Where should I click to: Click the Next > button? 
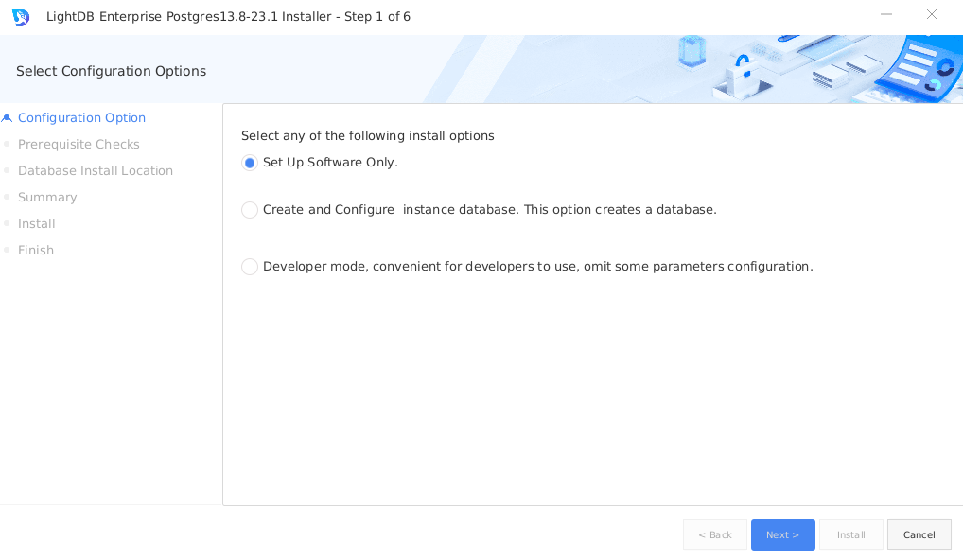click(782, 534)
